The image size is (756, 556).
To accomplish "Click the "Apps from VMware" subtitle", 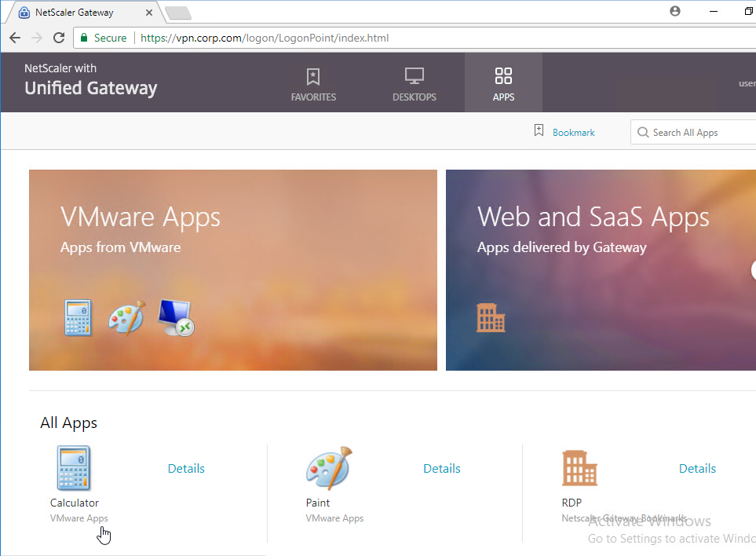I will (121, 247).
